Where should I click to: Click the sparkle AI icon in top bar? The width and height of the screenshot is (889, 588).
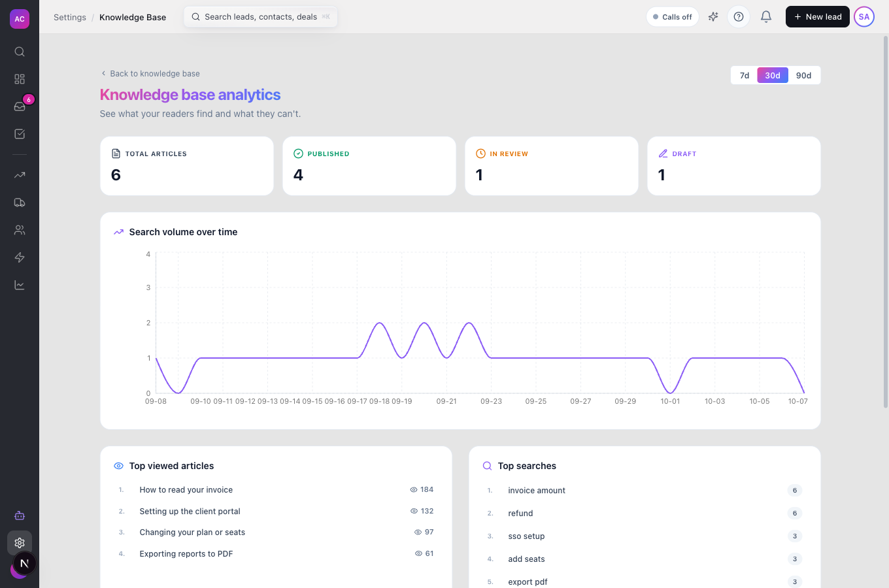pos(713,17)
